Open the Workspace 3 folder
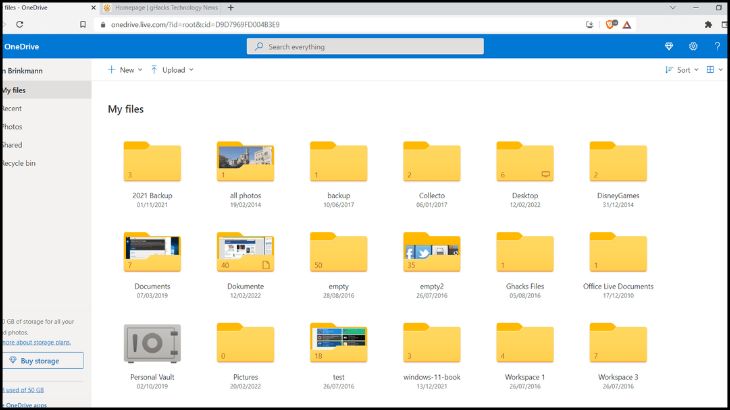 pyautogui.click(x=618, y=343)
